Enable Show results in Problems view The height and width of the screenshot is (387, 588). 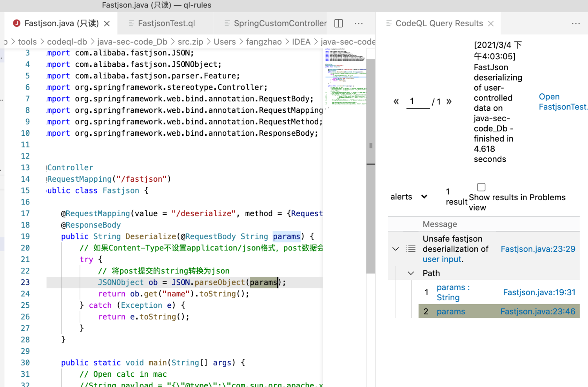tap(481, 187)
